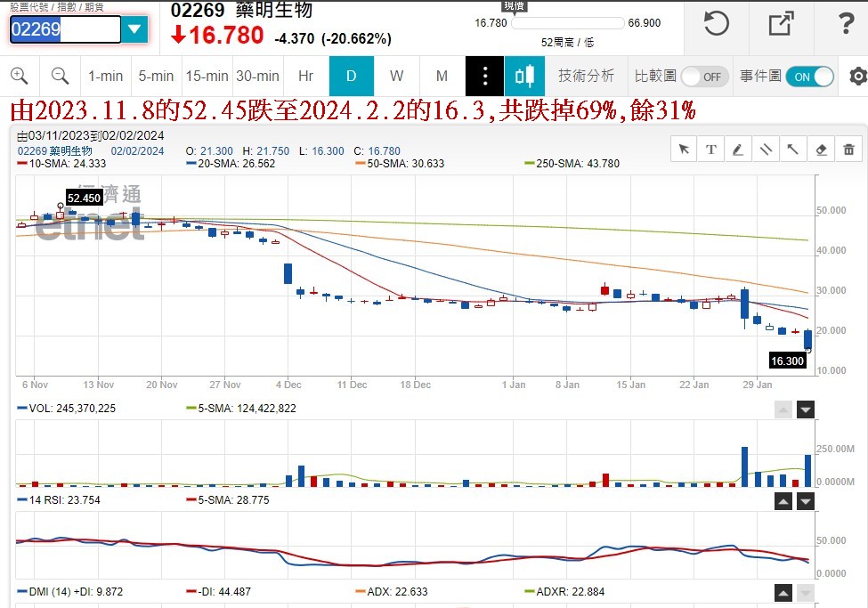This screenshot has width=868, height=608.
Task: Click the 02269 stock code input field
Action: pyautogui.click(x=65, y=29)
